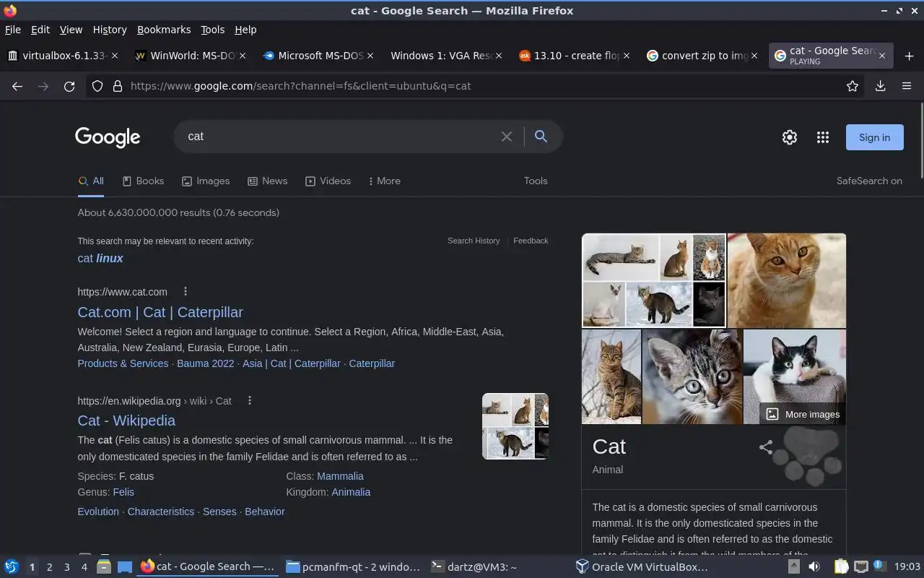The height and width of the screenshot is (578, 924).
Task: Open options for the cat.com result
Action: 186,291
